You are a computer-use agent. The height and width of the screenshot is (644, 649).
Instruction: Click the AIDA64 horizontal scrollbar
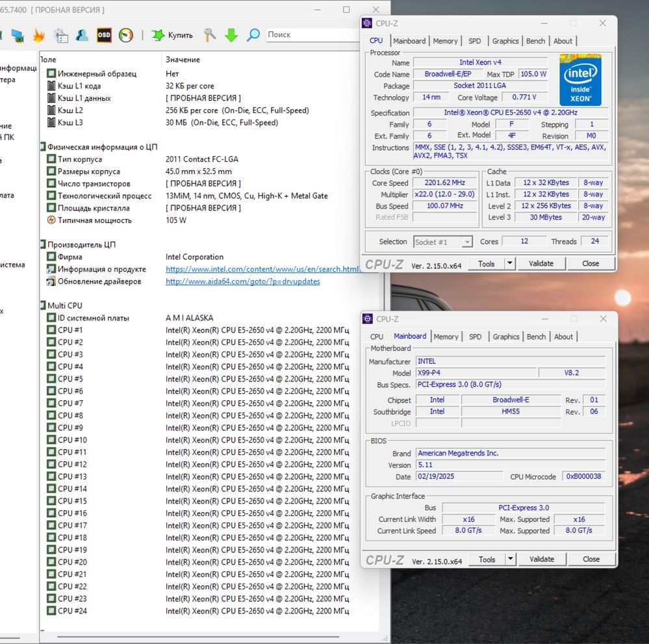pyautogui.click(x=198, y=637)
